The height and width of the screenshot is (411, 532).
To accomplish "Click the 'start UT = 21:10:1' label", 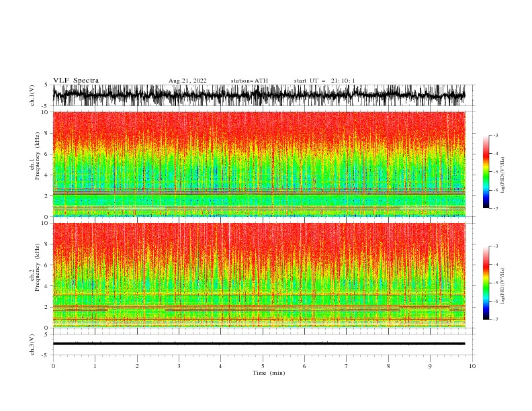I will [x=324, y=81].
